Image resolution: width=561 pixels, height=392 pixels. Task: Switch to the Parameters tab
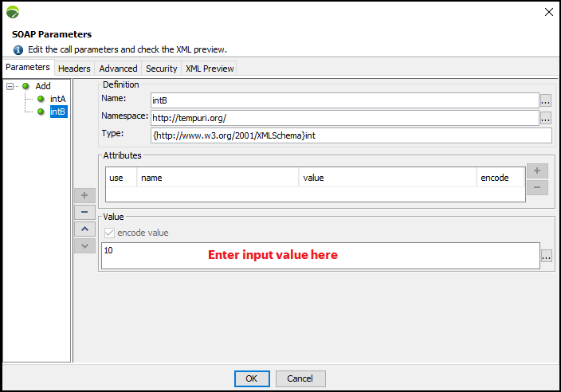(28, 67)
